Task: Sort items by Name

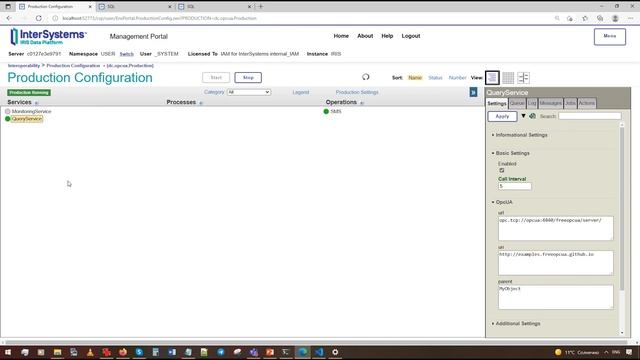Action: (x=415, y=78)
